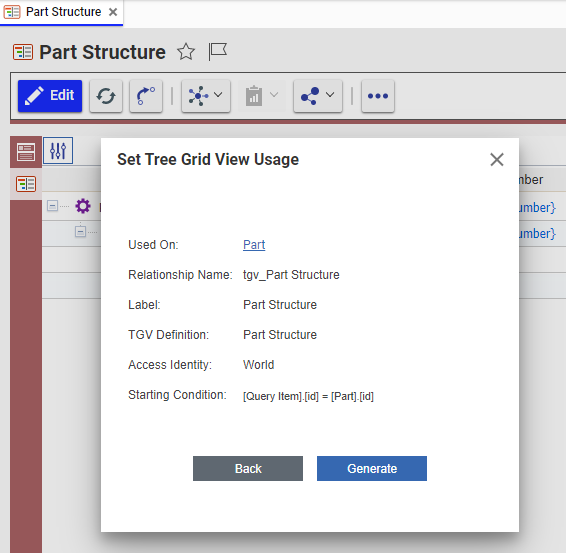Open the share dropdown in toolbar
This screenshot has width=566, height=553.
pyautogui.click(x=318, y=96)
